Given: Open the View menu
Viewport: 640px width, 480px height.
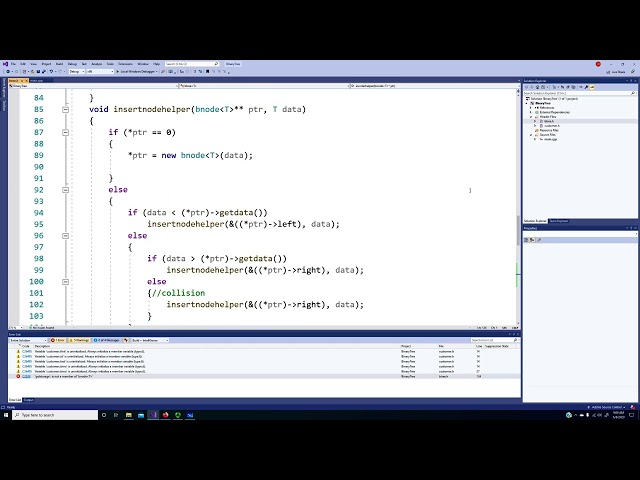Looking at the screenshot, I should pyautogui.click(x=33, y=64).
